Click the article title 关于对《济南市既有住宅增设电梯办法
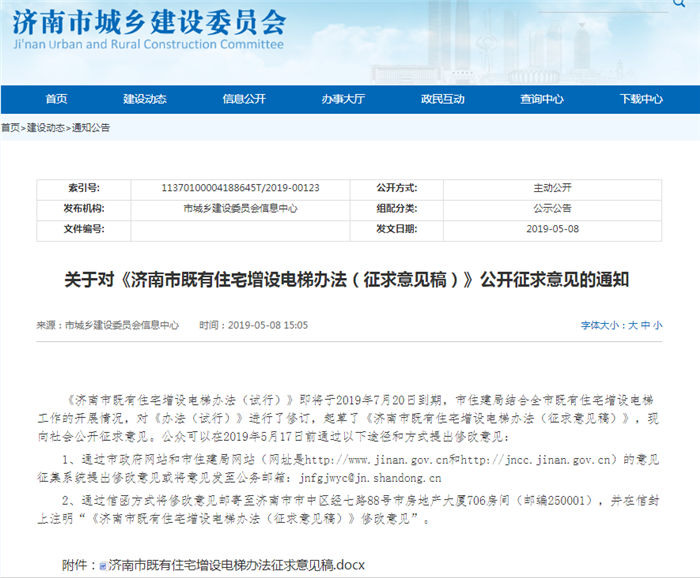 (x=347, y=280)
